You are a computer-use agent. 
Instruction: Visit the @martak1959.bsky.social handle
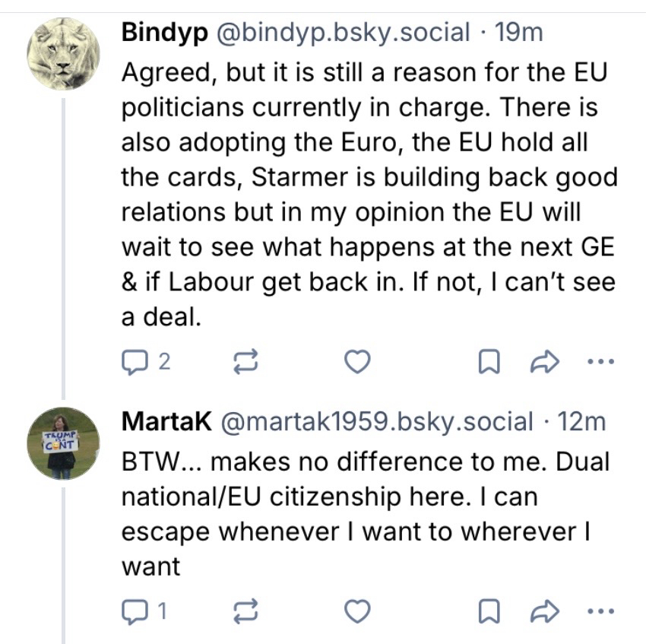click(x=376, y=422)
